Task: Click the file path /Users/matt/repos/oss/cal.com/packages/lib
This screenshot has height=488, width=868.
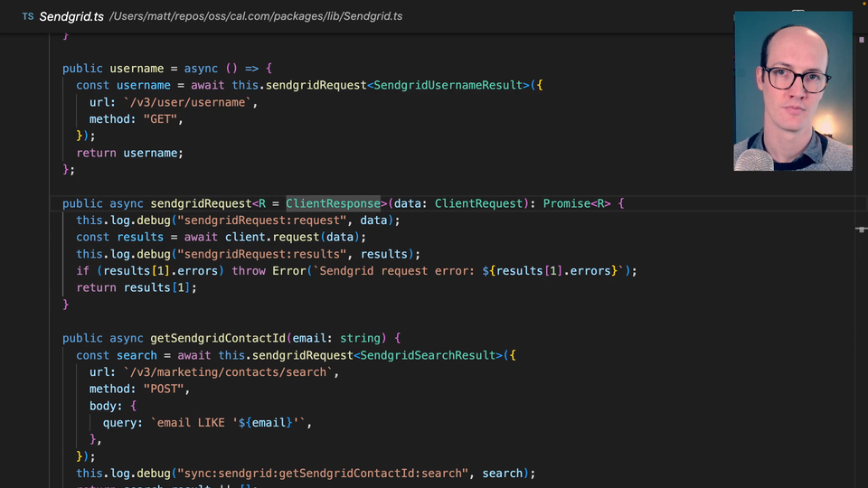Action: click(x=245, y=16)
